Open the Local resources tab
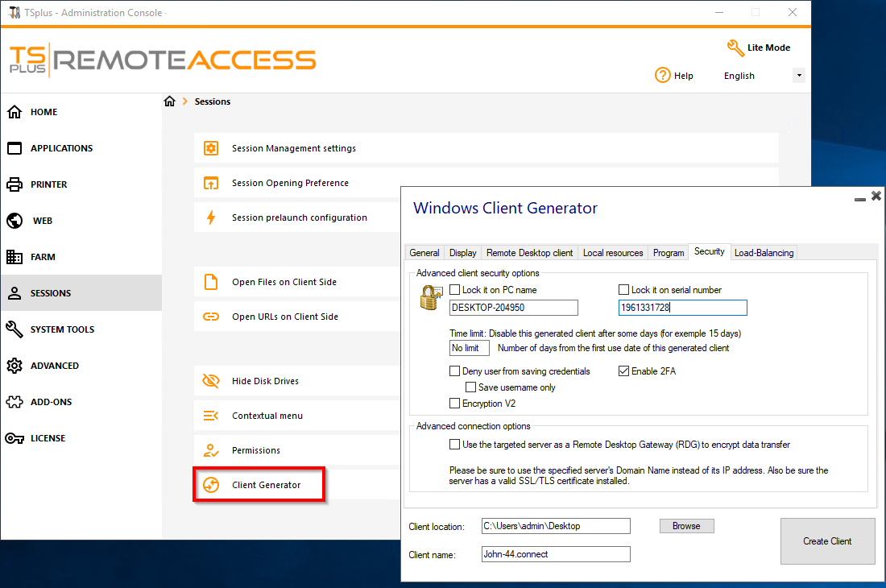886x588 pixels. (613, 253)
